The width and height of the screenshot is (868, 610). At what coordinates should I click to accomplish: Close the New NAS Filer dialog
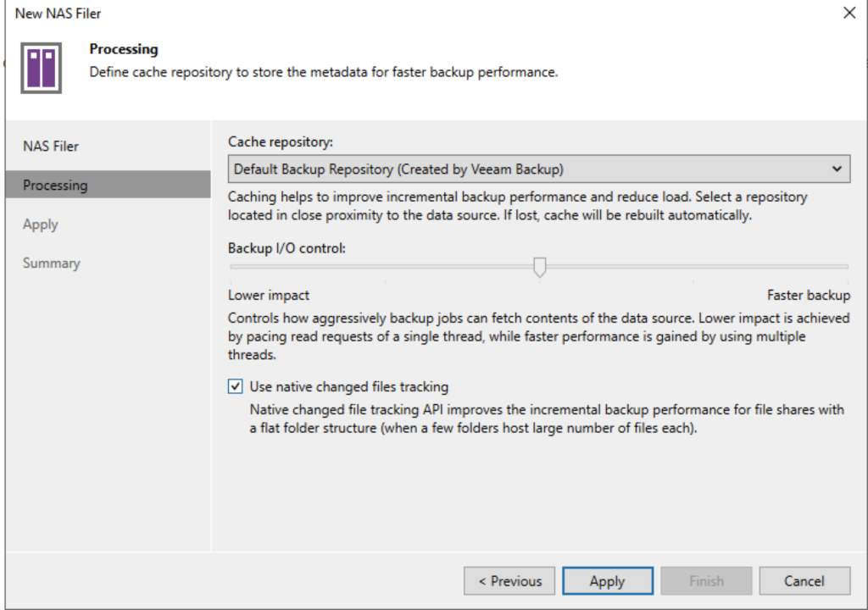coord(849,13)
